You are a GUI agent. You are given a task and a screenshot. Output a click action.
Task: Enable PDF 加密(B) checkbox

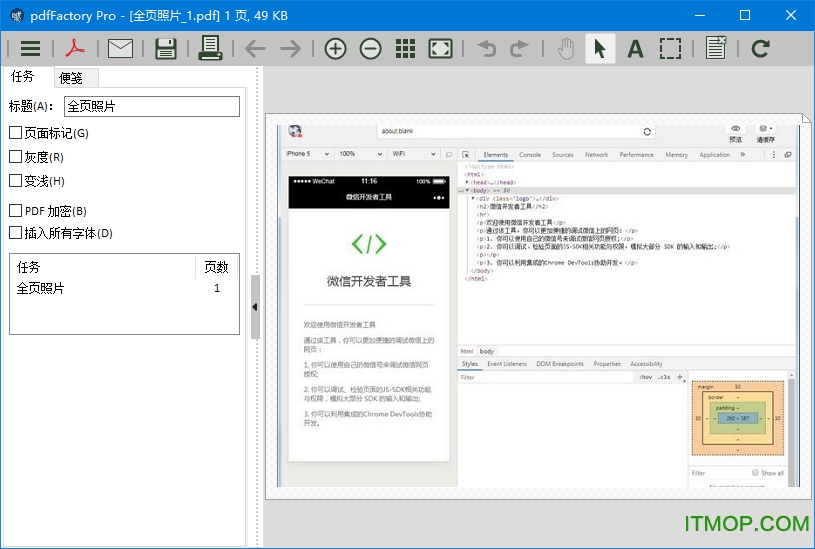[16, 211]
